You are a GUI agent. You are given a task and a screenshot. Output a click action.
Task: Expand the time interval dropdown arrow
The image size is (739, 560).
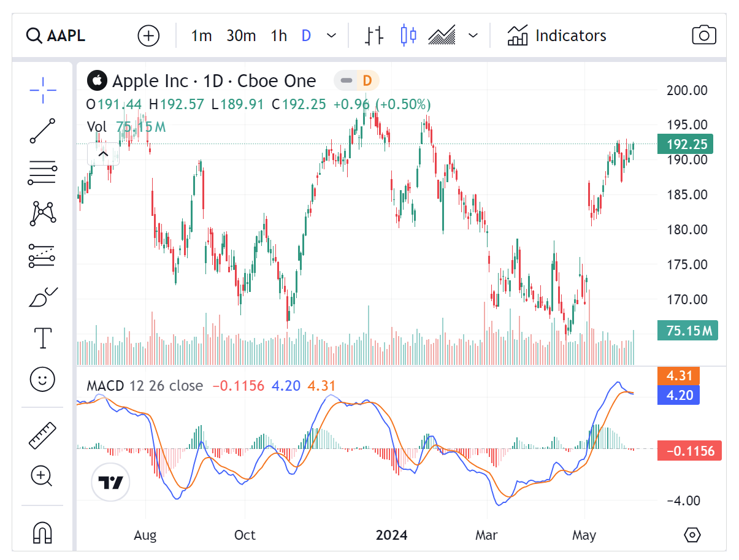click(331, 36)
